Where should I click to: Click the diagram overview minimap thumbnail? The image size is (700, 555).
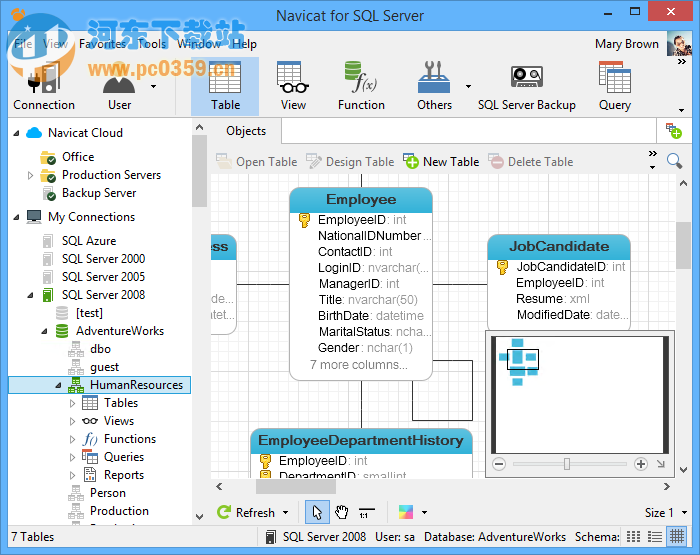click(579, 395)
